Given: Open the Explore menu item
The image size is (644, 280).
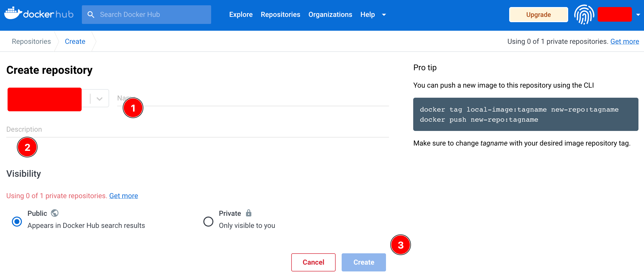Looking at the screenshot, I should [241, 15].
